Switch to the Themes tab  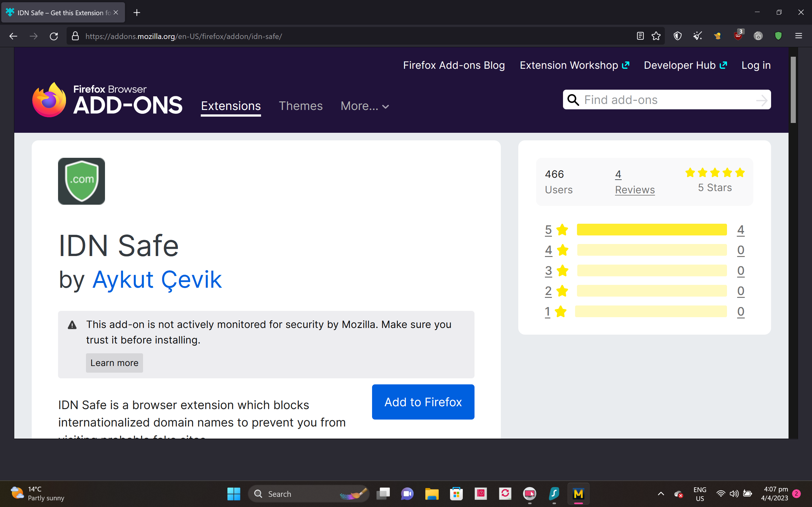click(x=301, y=106)
